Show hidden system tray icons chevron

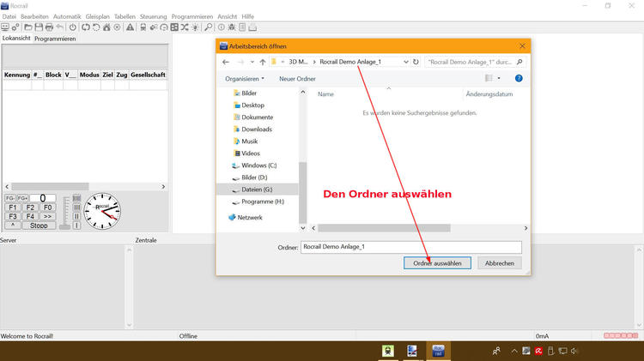514,351
